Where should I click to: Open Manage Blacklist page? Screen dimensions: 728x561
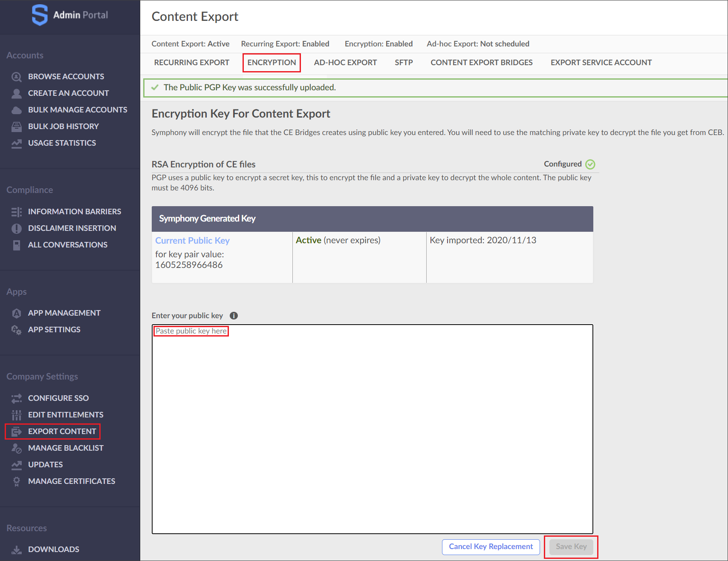[66, 448]
